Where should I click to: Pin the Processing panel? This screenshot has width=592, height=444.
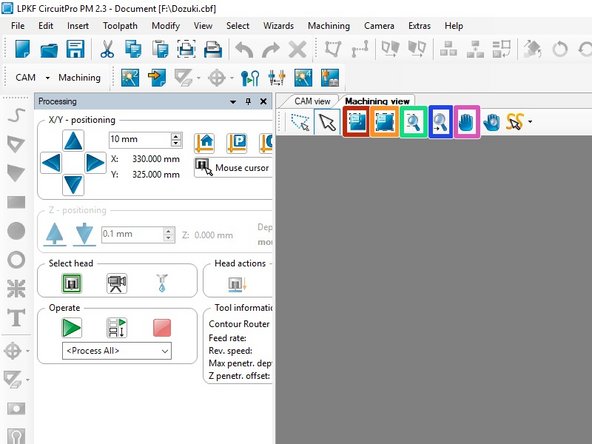point(248,102)
